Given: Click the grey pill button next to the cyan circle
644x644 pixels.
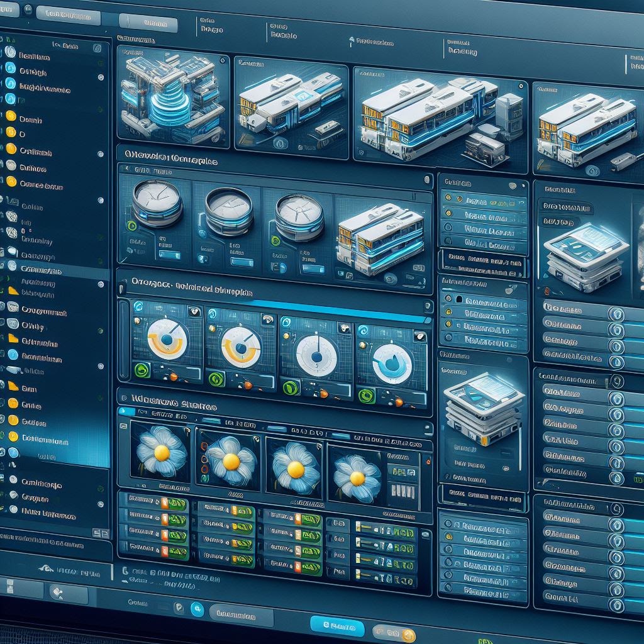Looking at the screenshot, I should [241, 616].
